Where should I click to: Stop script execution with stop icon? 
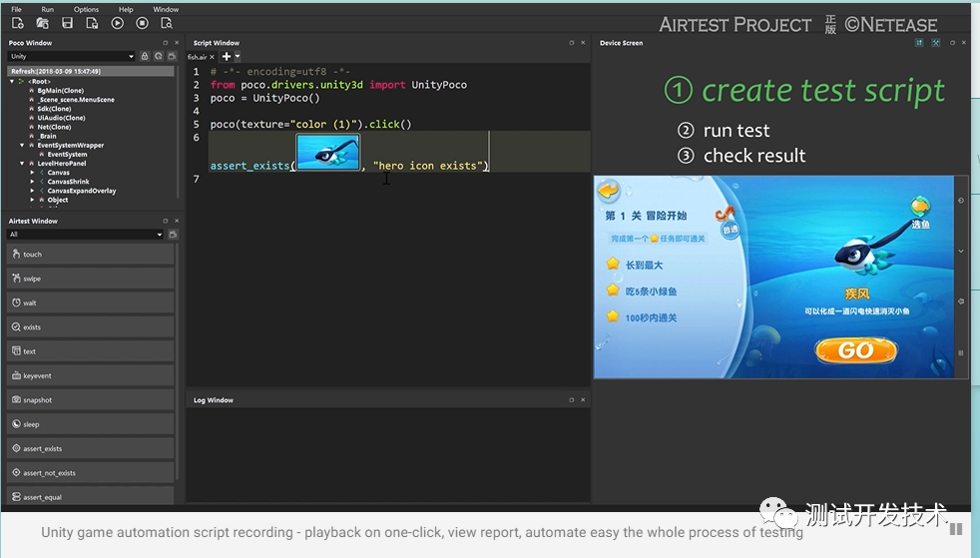click(142, 23)
